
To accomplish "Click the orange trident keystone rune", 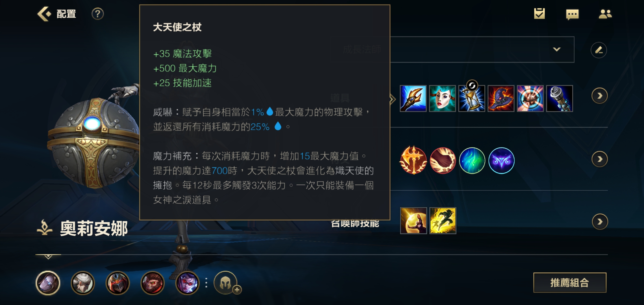I will [413, 160].
